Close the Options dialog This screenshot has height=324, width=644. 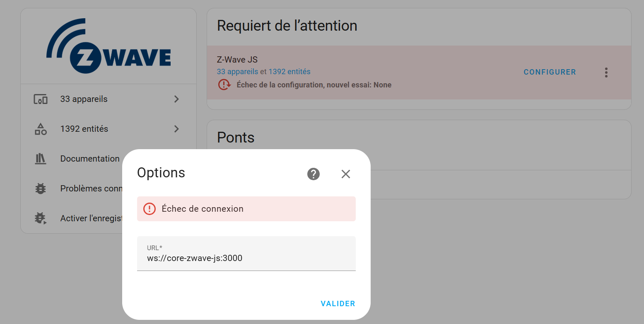coord(346,174)
